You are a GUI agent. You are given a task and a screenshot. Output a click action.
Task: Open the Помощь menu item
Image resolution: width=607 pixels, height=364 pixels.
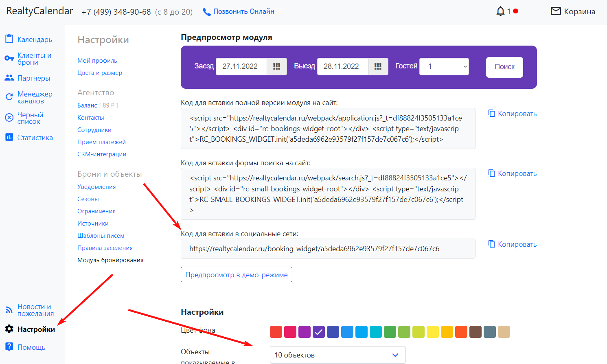click(x=31, y=347)
